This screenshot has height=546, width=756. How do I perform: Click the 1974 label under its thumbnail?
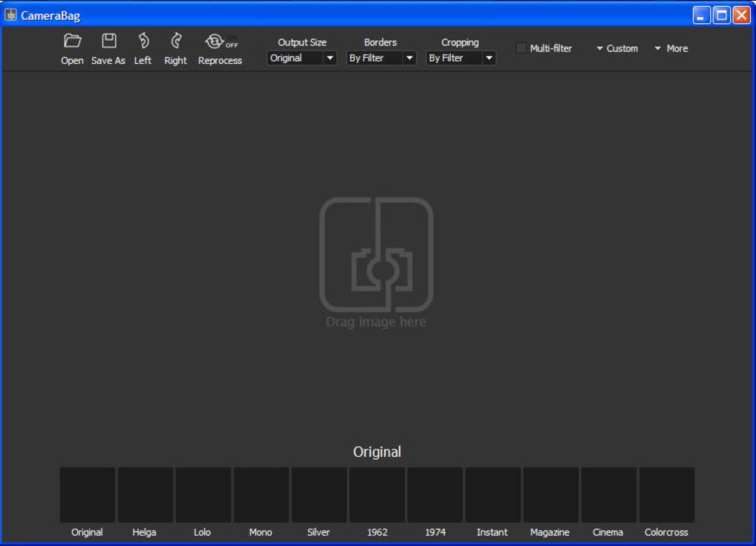(x=435, y=532)
